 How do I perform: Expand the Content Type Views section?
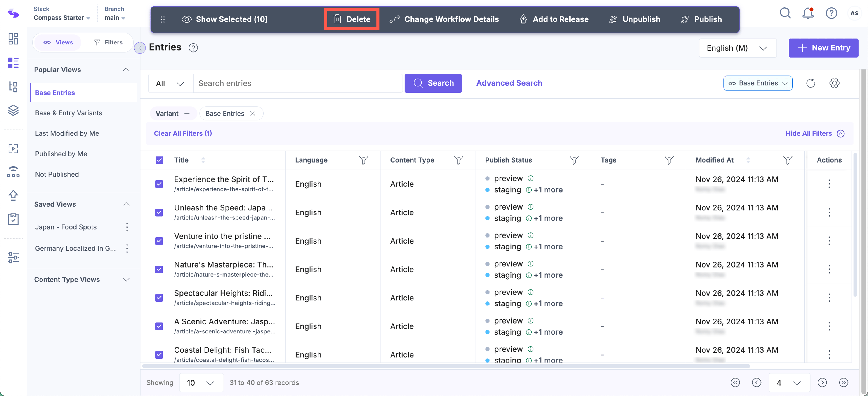click(126, 280)
